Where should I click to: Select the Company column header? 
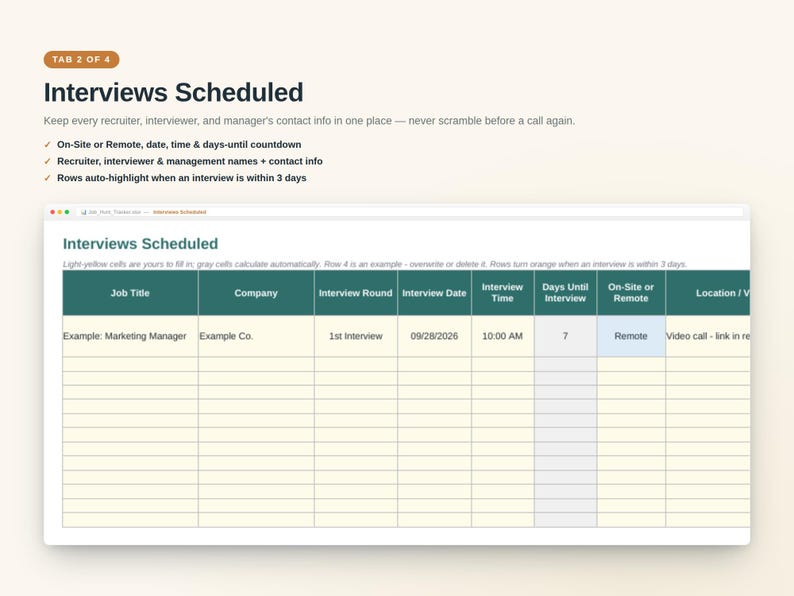point(256,293)
